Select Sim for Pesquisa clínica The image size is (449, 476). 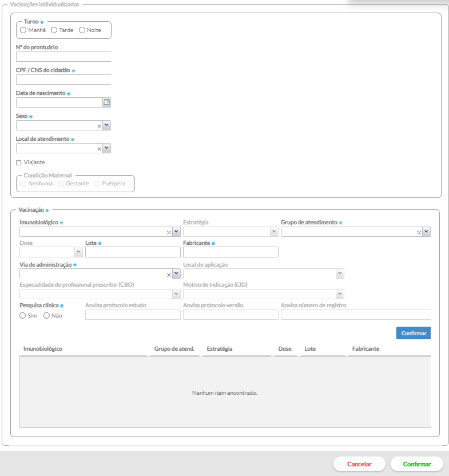coord(23,315)
